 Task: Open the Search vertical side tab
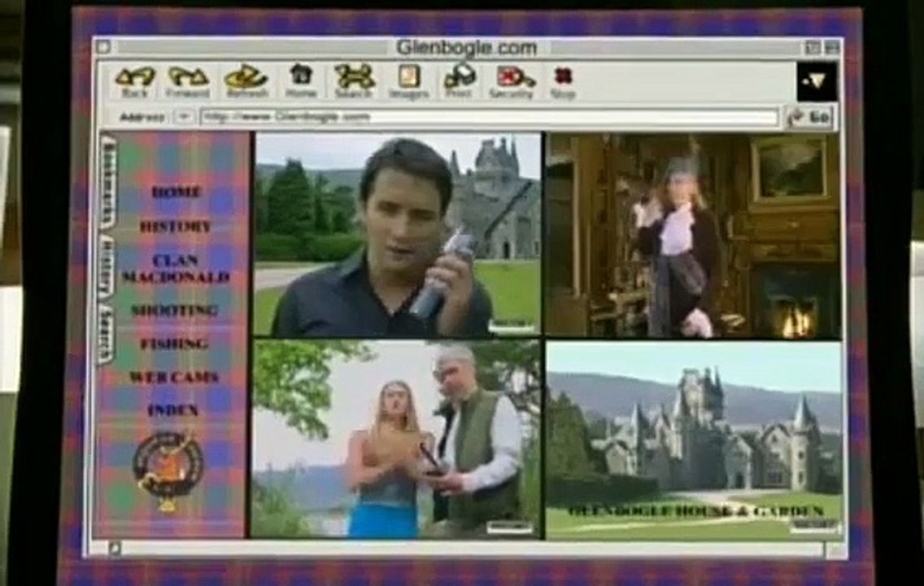coord(105,333)
